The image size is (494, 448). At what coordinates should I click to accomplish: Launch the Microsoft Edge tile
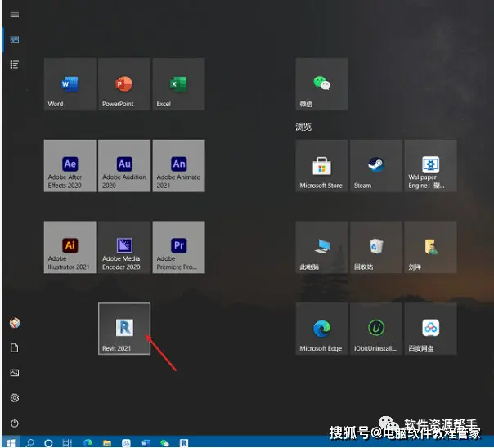click(321, 329)
